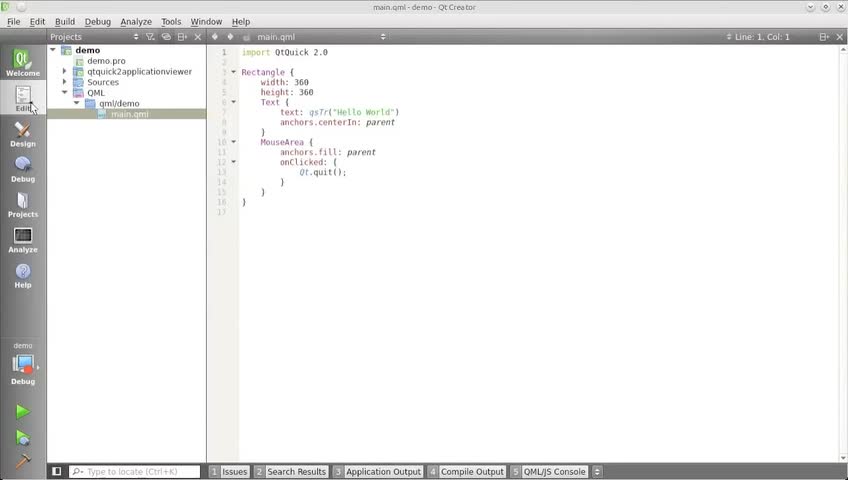
Task: Open the Tools menu
Action: (171, 22)
